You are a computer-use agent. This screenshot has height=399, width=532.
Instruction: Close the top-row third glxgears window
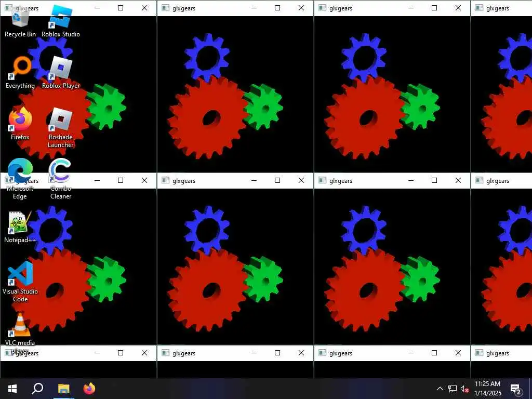tap(458, 8)
